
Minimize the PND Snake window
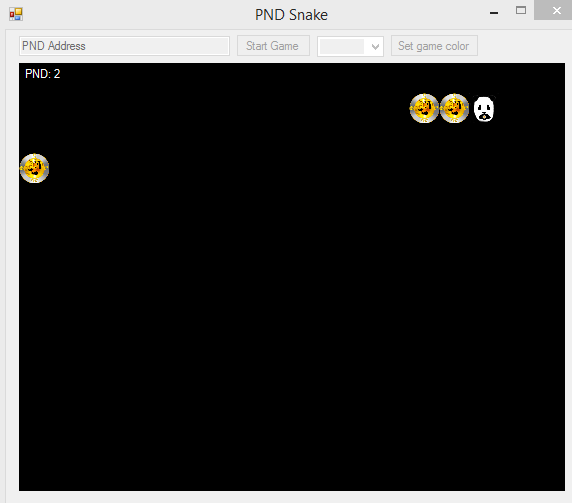coord(494,13)
